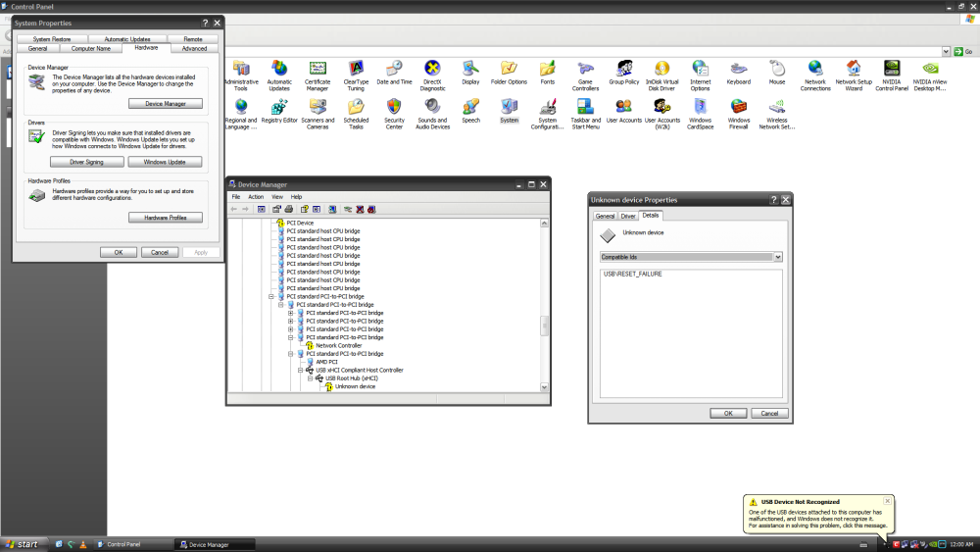This screenshot has height=552, width=980.
Task: Switch to the Driver tab
Action: (x=628, y=216)
